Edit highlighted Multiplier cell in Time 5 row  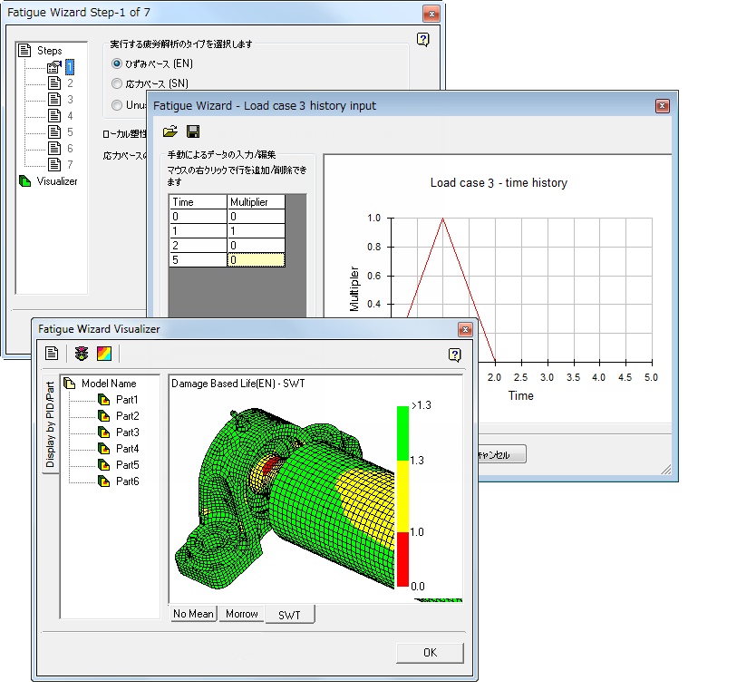point(256,259)
